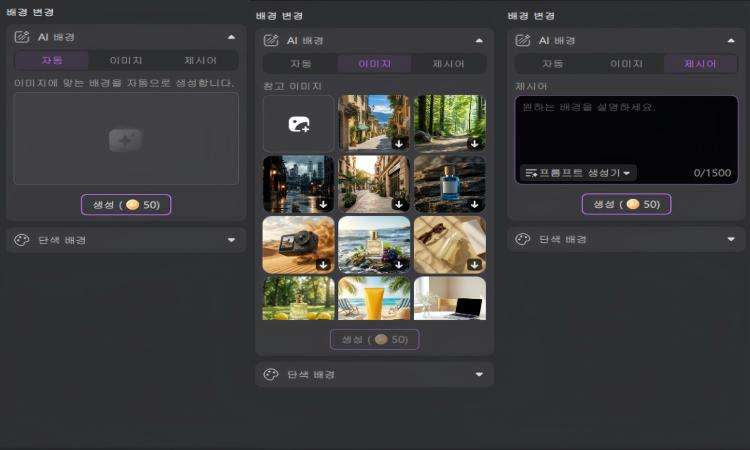Select park with lemons reference image
Screen dimensions: 750x450
(298, 298)
